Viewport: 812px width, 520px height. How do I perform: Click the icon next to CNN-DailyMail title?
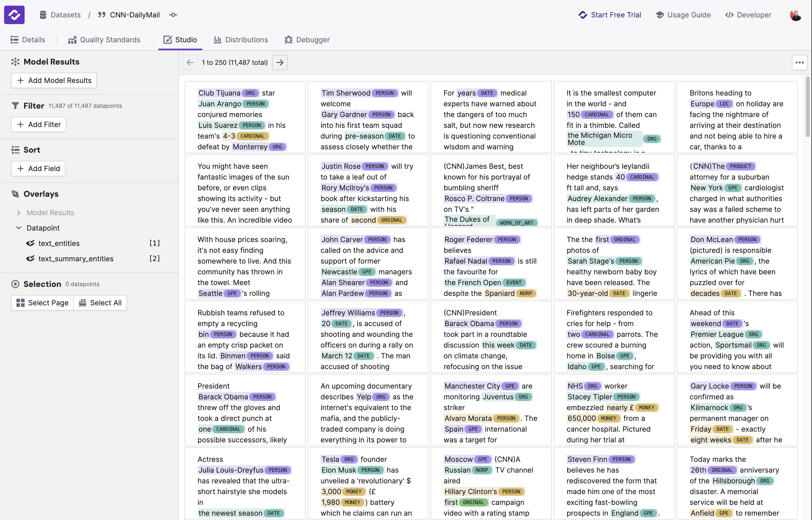pos(173,15)
